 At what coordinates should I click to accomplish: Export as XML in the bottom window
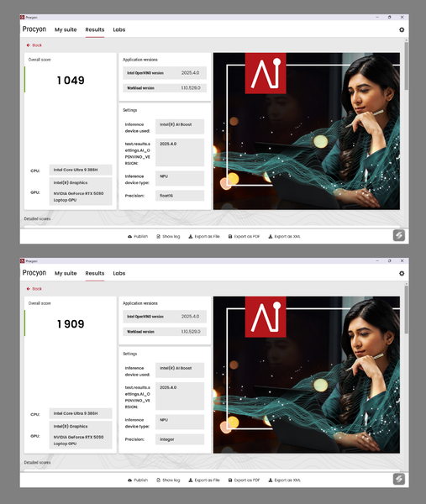tap(285, 480)
